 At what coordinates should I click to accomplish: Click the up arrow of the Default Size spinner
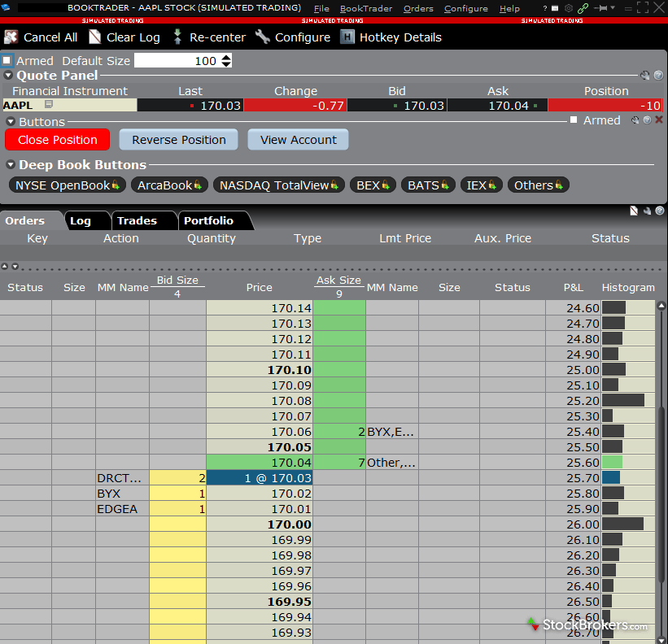(x=226, y=55)
